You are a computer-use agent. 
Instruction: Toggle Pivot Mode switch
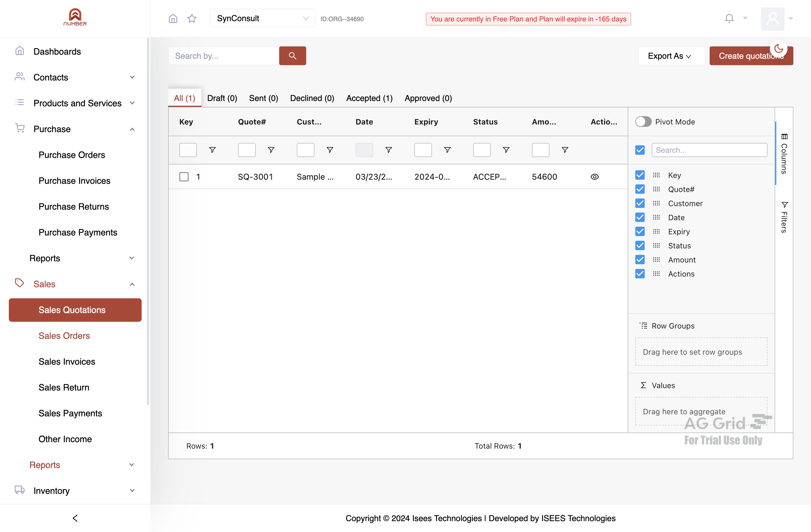[x=643, y=122]
